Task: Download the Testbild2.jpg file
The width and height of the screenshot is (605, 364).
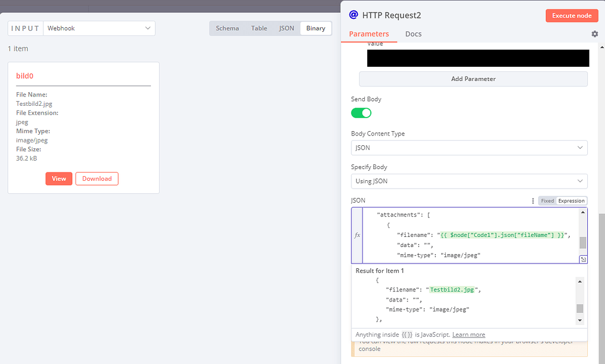Action: click(x=96, y=178)
